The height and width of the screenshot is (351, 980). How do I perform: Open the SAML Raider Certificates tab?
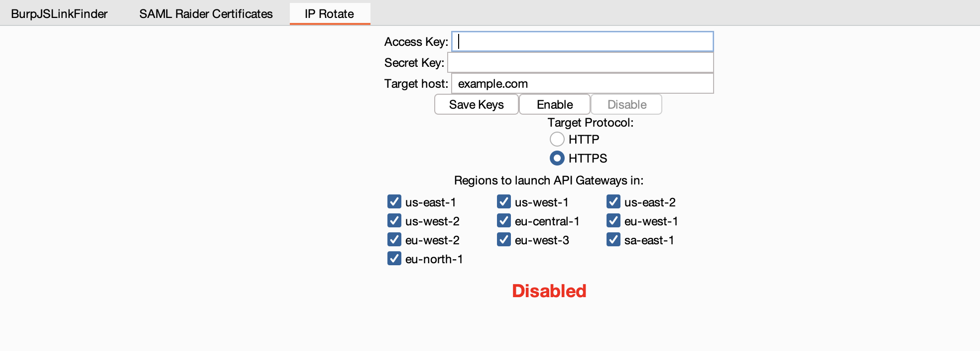[x=206, y=14]
